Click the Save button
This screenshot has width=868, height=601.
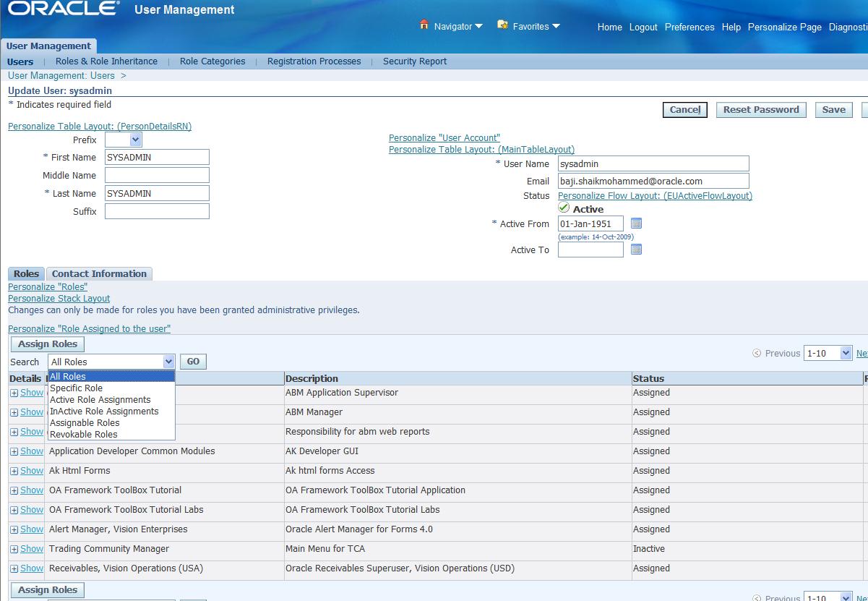click(833, 110)
